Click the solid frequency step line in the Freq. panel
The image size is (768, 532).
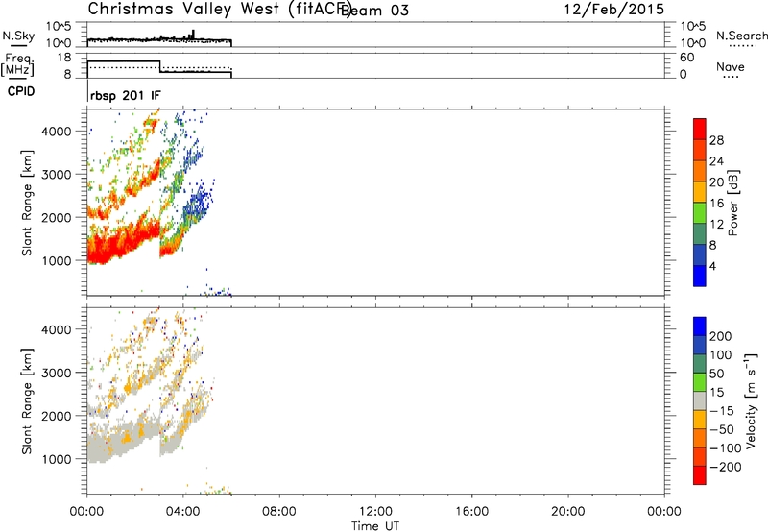point(159,67)
